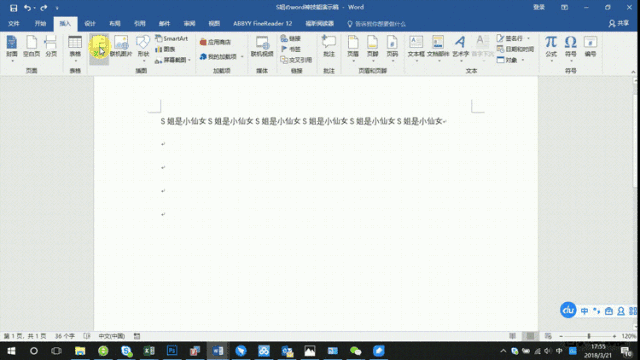
Task: Insert an online picture (联机图片)
Action: [x=121, y=46]
